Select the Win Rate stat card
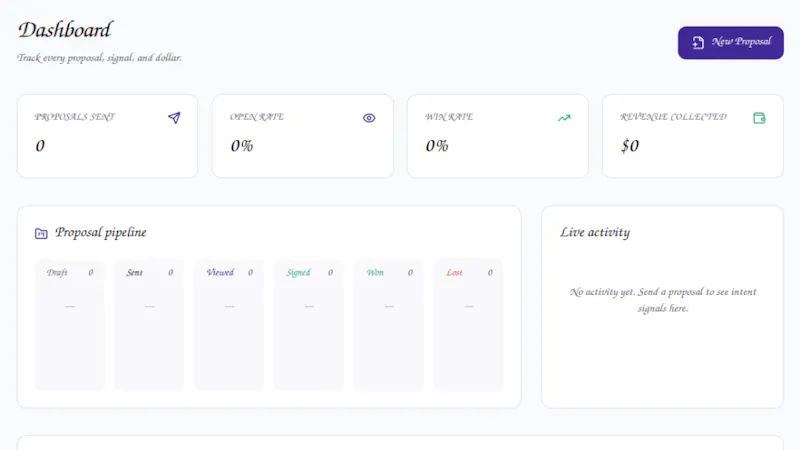 click(497, 136)
